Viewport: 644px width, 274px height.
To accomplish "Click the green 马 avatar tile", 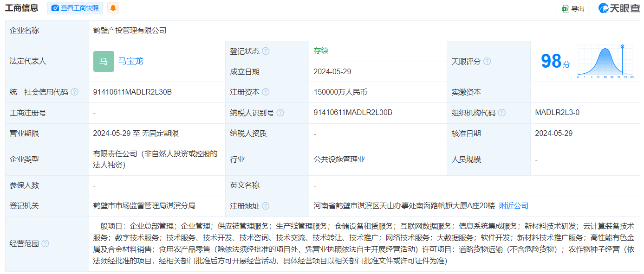I will click(104, 61).
